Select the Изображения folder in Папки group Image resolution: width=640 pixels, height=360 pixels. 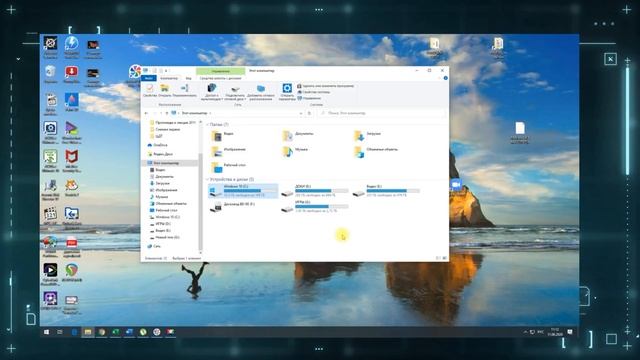click(x=229, y=151)
